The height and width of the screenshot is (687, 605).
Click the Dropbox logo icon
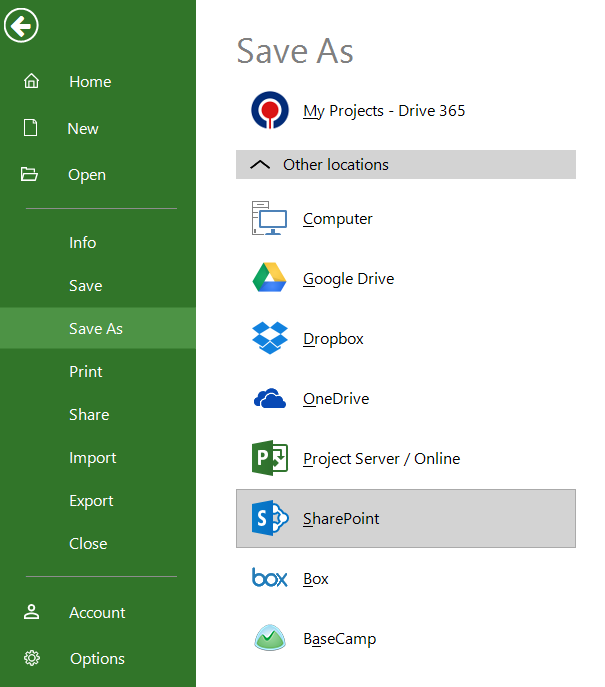click(270, 338)
